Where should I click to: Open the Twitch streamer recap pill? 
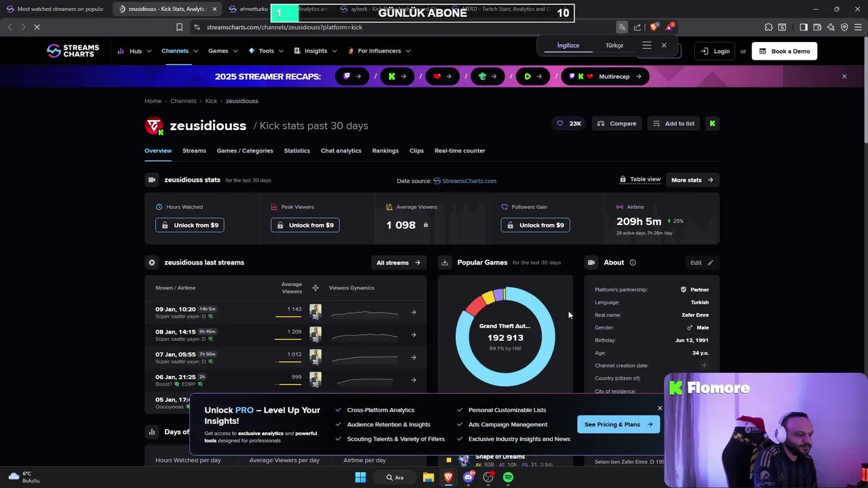pos(352,77)
